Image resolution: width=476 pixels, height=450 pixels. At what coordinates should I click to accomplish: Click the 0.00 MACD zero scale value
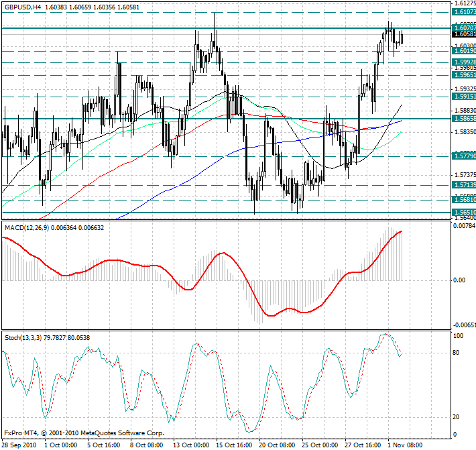click(459, 280)
